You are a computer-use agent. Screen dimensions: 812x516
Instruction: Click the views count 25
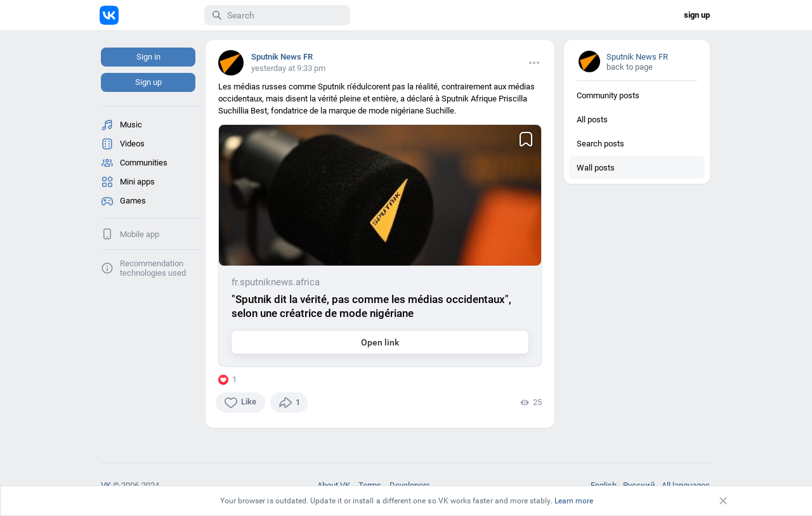(537, 403)
